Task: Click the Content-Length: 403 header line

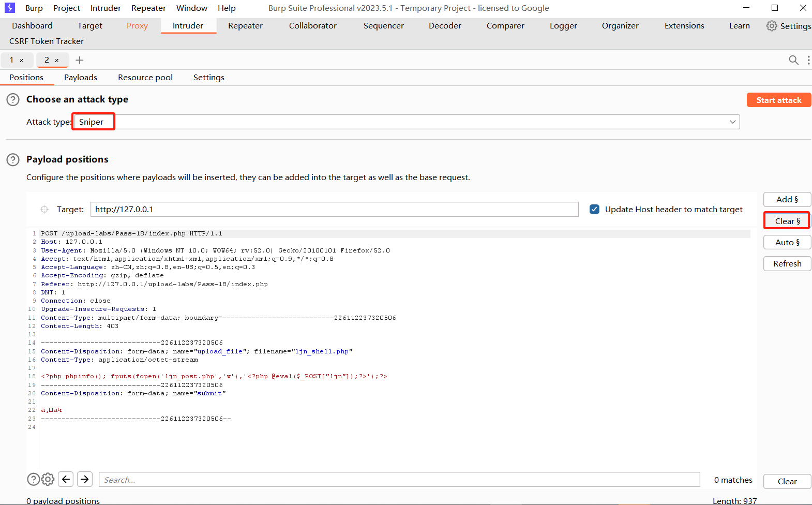Action: tap(80, 326)
